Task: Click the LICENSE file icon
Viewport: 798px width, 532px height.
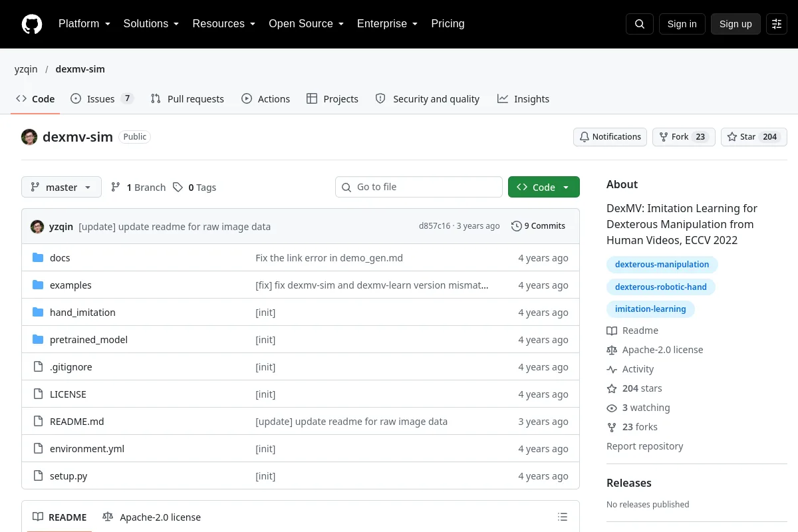Action: pos(38,394)
